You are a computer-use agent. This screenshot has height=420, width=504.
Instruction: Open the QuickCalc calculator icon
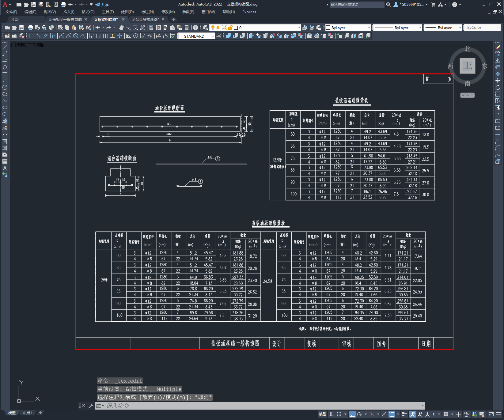(x=187, y=28)
